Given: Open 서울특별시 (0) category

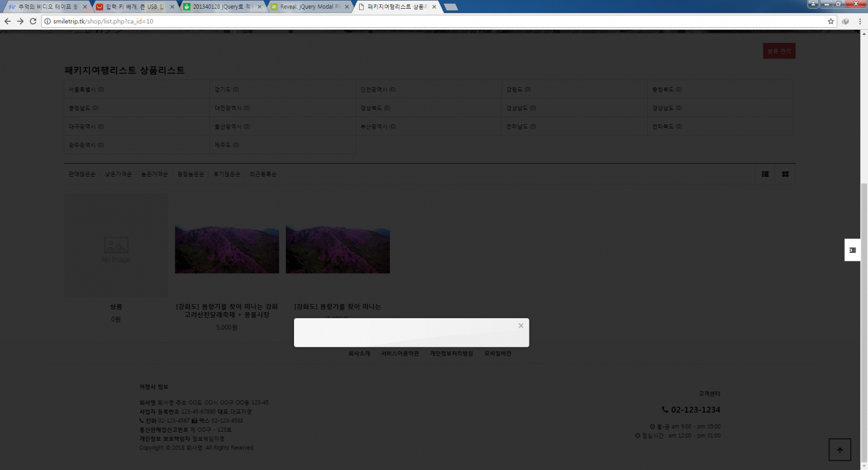Looking at the screenshot, I should coord(86,89).
